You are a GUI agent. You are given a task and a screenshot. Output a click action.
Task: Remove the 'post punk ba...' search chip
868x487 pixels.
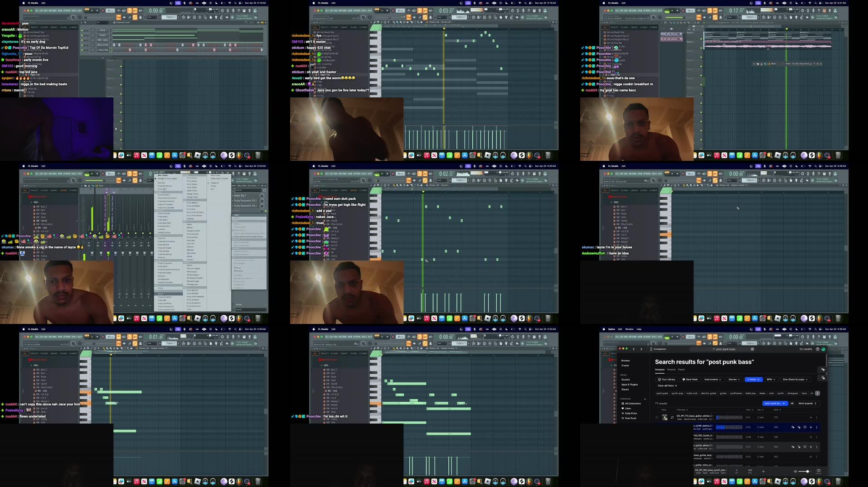point(784,403)
